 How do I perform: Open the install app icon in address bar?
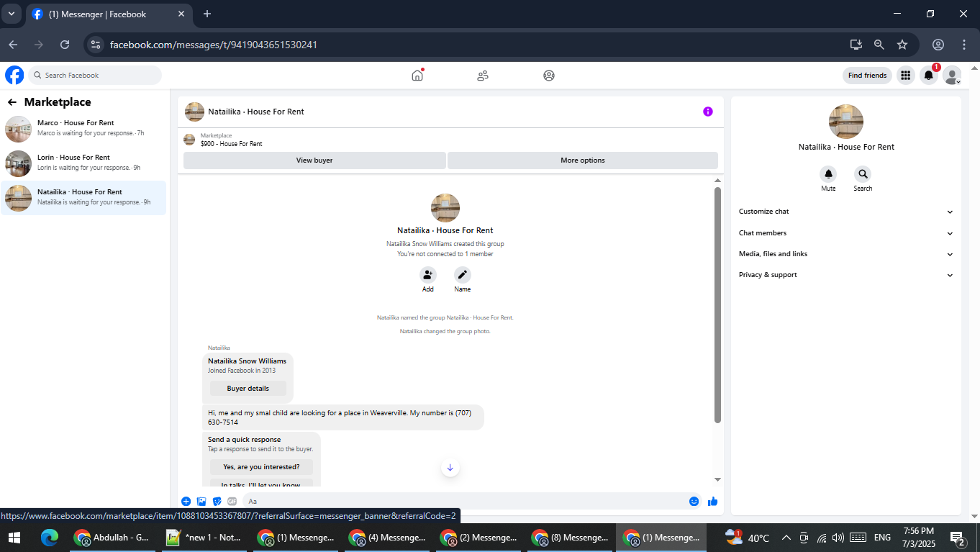pos(856,45)
